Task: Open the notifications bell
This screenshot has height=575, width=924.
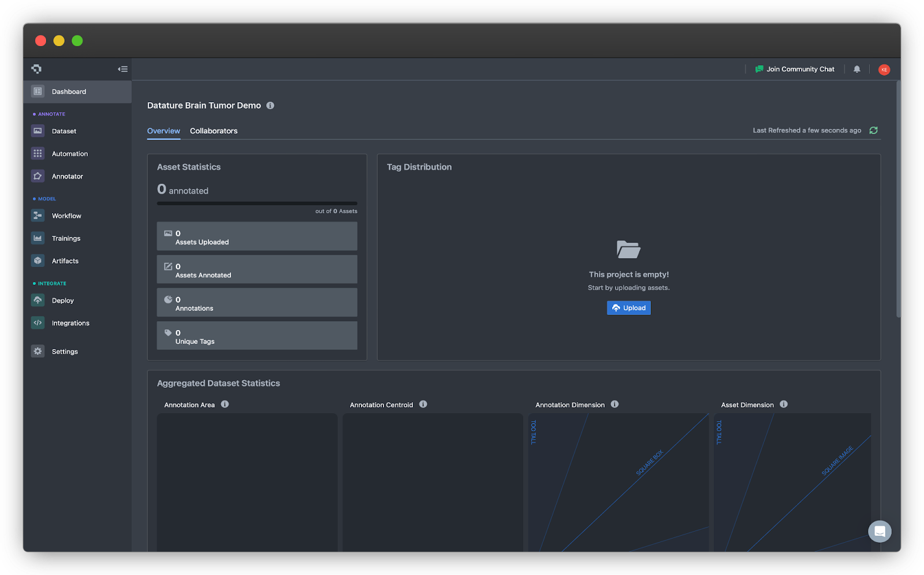Action: (x=857, y=69)
